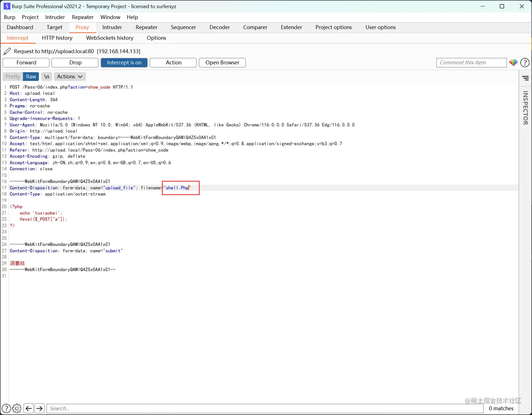Open the Project menu

pyautogui.click(x=30, y=17)
